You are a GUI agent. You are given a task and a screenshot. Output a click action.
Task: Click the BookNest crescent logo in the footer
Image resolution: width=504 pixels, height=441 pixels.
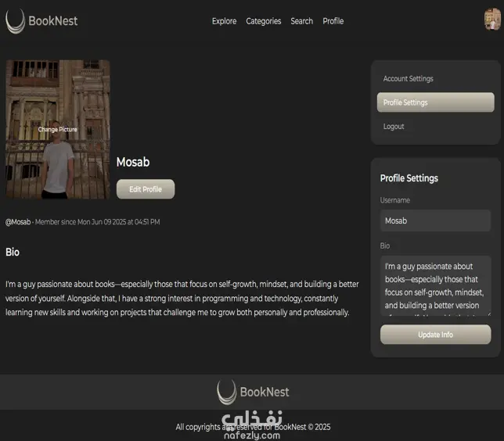click(x=227, y=392)
